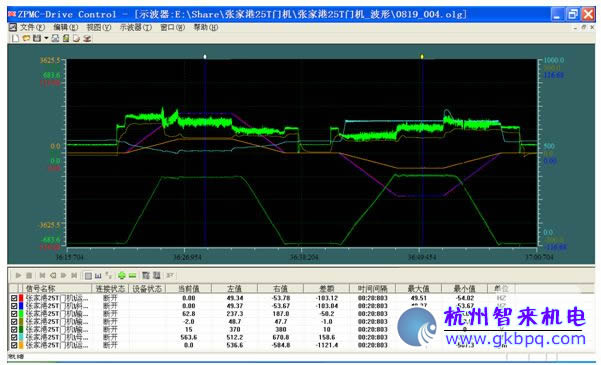Click the Stop square in oscilloscope toolbar

pyautogui.click(x=29, y=275)
